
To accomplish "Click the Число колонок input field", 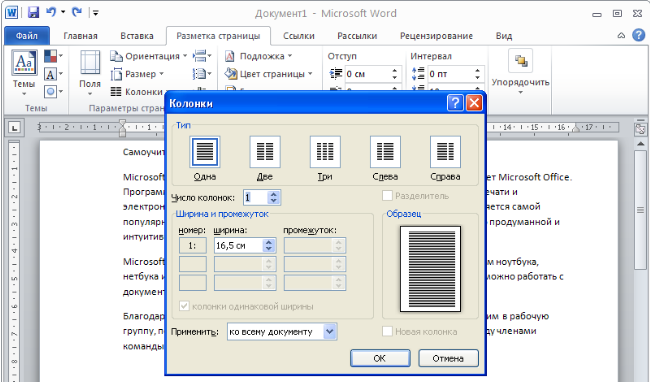I will click(x=255, y=197).
